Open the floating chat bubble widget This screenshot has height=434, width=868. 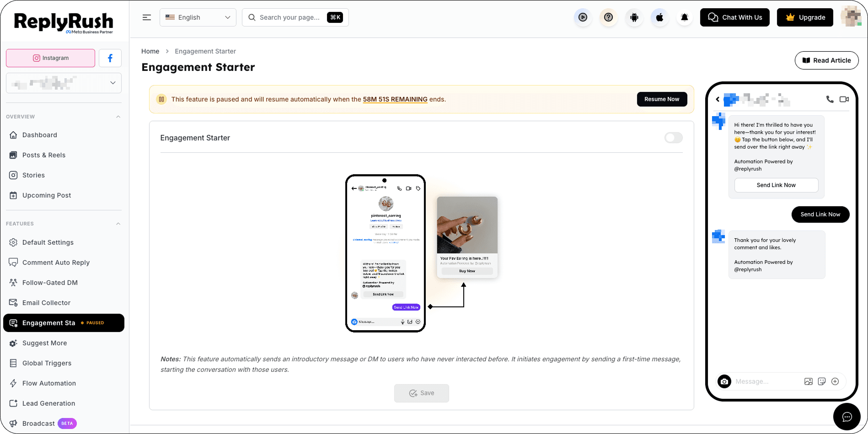[847, 417]
